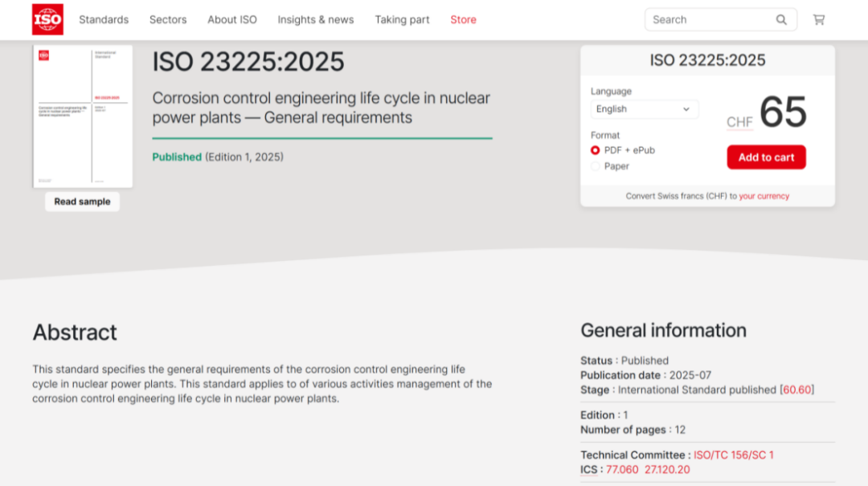
Task: Open the shopping cart icon
Action: pyautogui.click(x=818, y=20)
